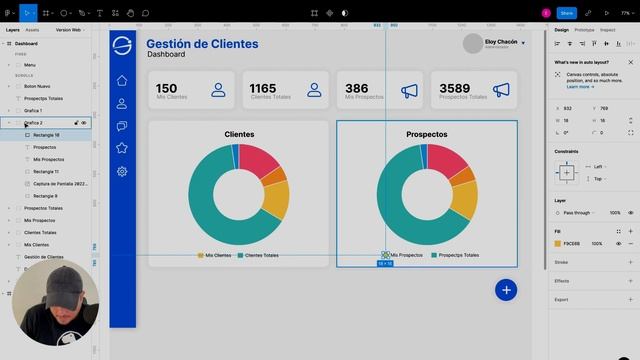Select the Pen tool
This screenshot has width=640, height=360.
(x=82, y=13)
